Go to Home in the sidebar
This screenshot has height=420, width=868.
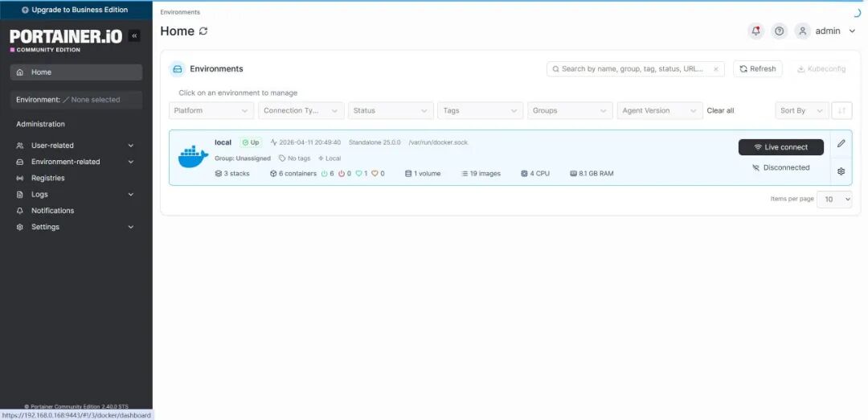[76, 72]
